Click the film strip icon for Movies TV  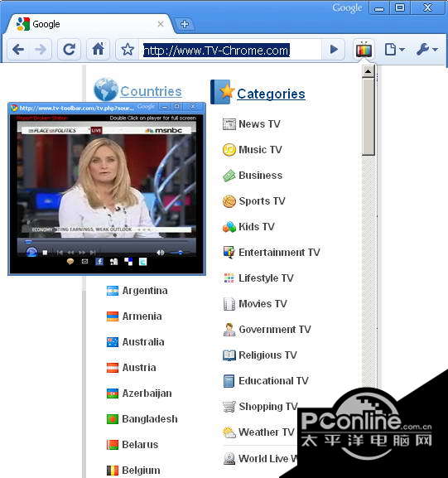click(229, 304)
